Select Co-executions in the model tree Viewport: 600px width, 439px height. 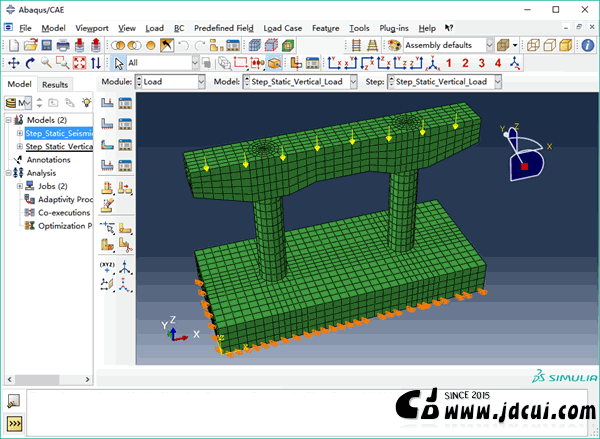pyautogui.click(x=64, y=213)
